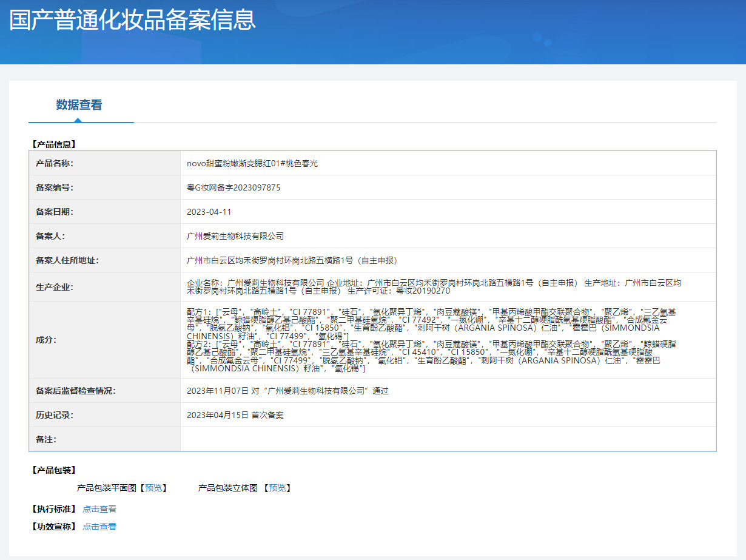Click the 产品包装平面图 label
746x560 pixels.
tap(107, 488)
